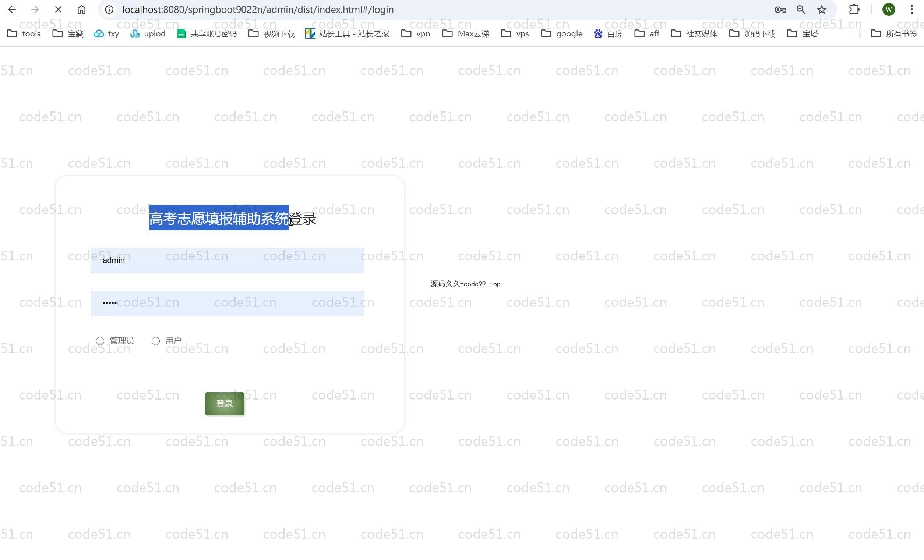
Task: Stop page loading with the X icon
Action: coord(58,9)
